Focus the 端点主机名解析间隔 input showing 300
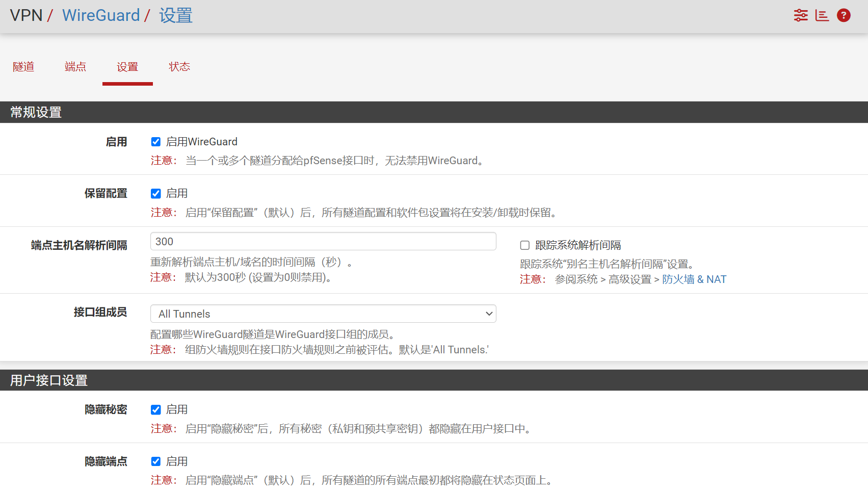 pyautogui.click(x=323, y=241)
